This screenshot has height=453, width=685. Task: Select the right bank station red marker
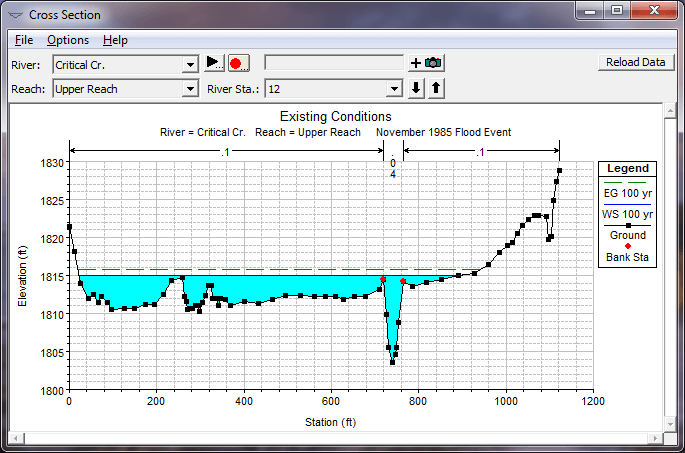tap(403, 281)
